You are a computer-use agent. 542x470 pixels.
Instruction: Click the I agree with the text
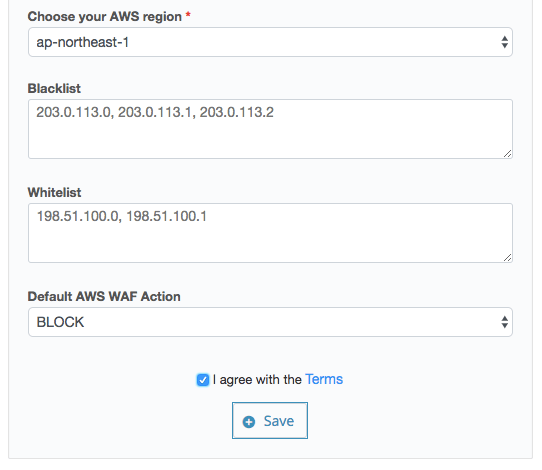tap(257, 379)
